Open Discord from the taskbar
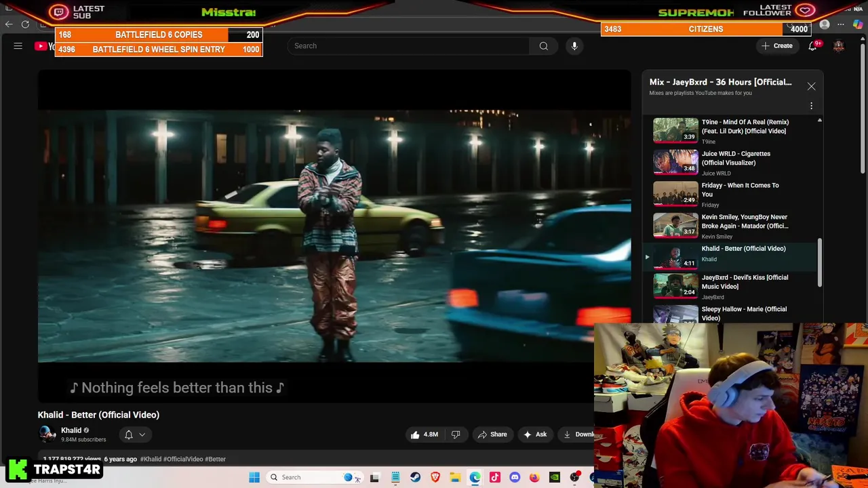 click(515, 477)
